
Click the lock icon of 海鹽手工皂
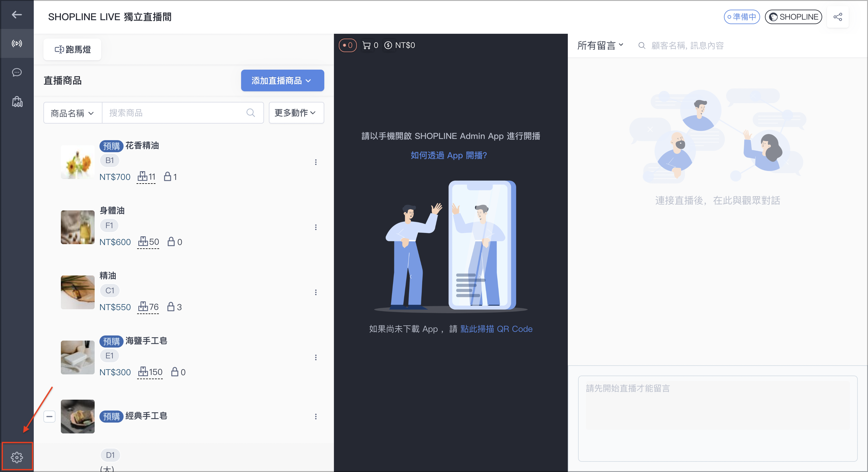pos(175,371)
